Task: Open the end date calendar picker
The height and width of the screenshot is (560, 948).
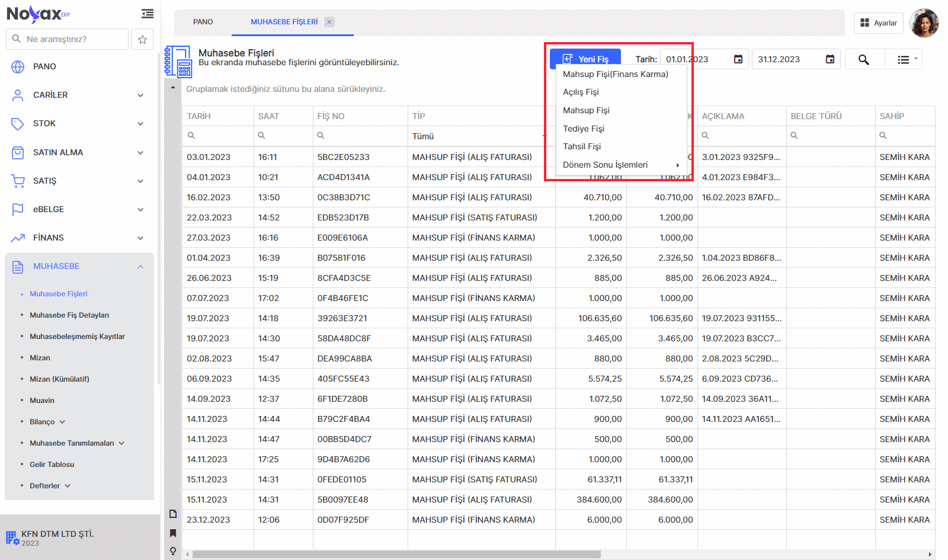Action: pos(830,59)
